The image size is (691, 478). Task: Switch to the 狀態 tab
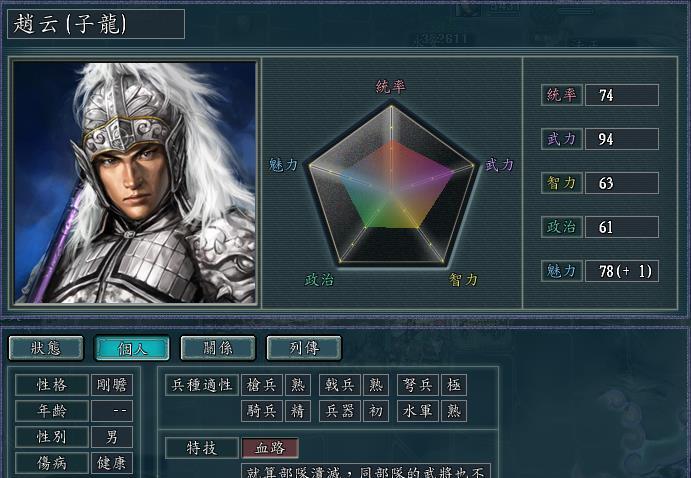[46, 348]
